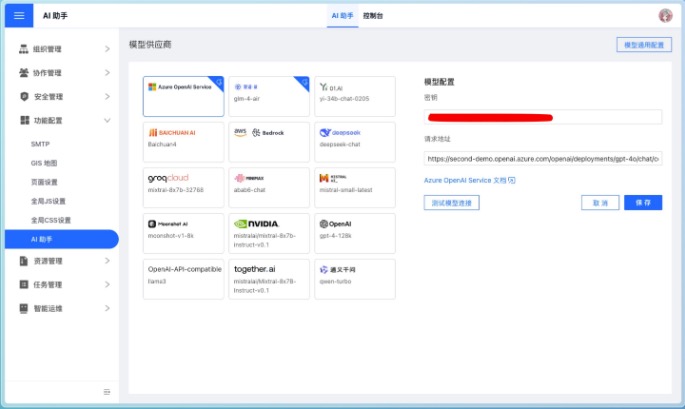This screenshot has height=409, width=685.
Task: Click the moonshot-v1-8k model text
Action: pyautogui.click(x=171, y=236)
